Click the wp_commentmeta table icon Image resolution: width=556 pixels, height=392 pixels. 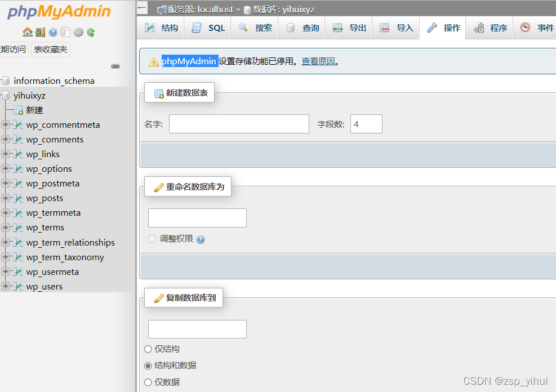pos(17,125)
